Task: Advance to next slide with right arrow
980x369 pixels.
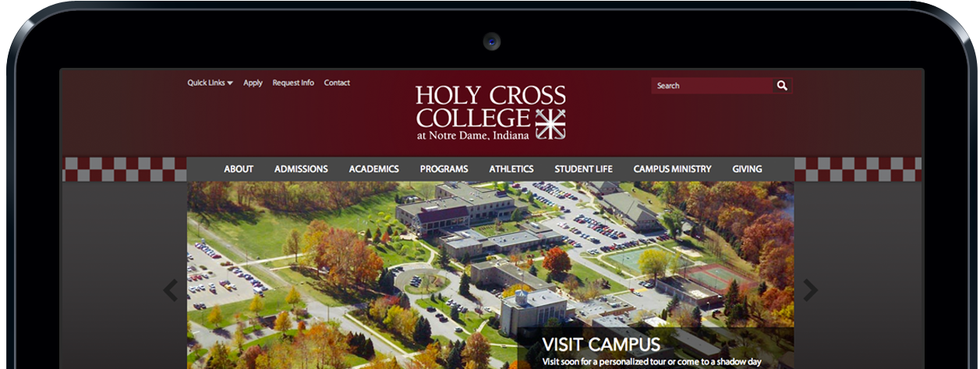Action: point(811,290)
